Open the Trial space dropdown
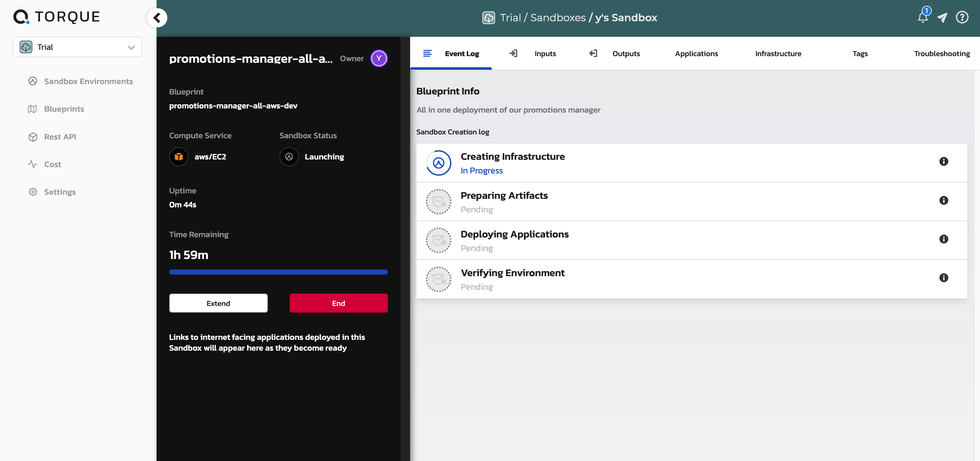Image resolution: width=980 pixels, height=461 pixels. click(x=77, y=47)
